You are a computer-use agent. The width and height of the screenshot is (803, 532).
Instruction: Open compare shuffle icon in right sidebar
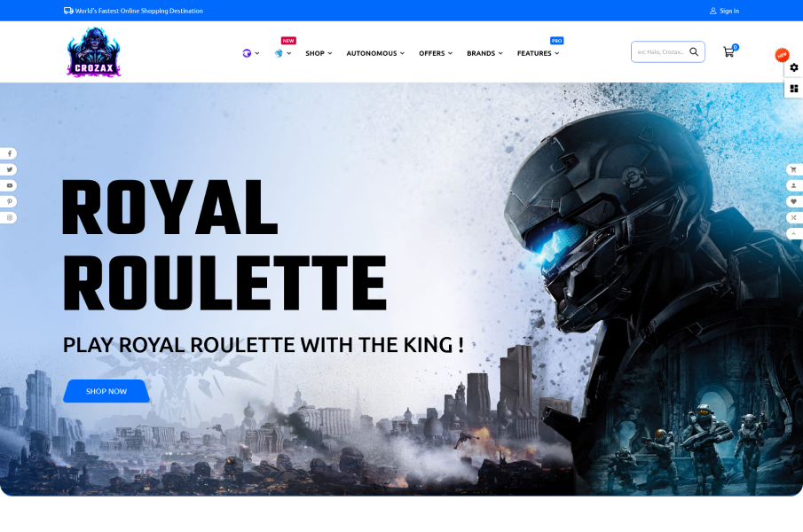(794, 217)
